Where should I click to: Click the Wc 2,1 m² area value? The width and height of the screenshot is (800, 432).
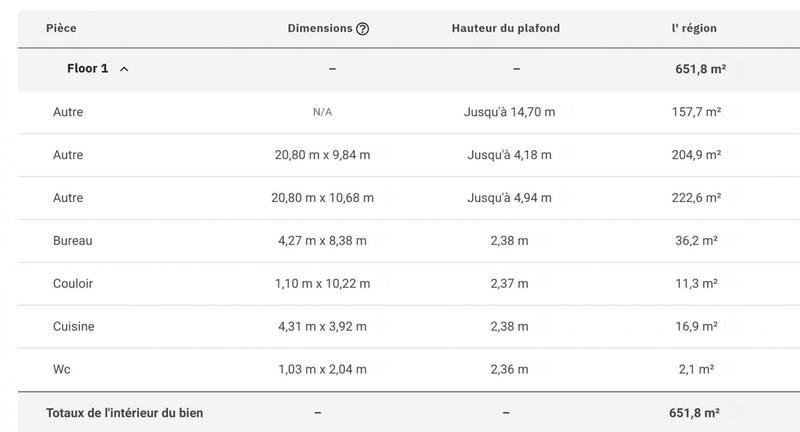(696, 369)
